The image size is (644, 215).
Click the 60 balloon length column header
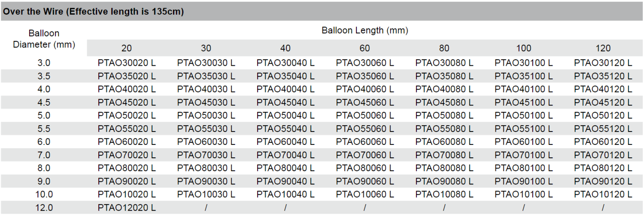tap(365, 48)
